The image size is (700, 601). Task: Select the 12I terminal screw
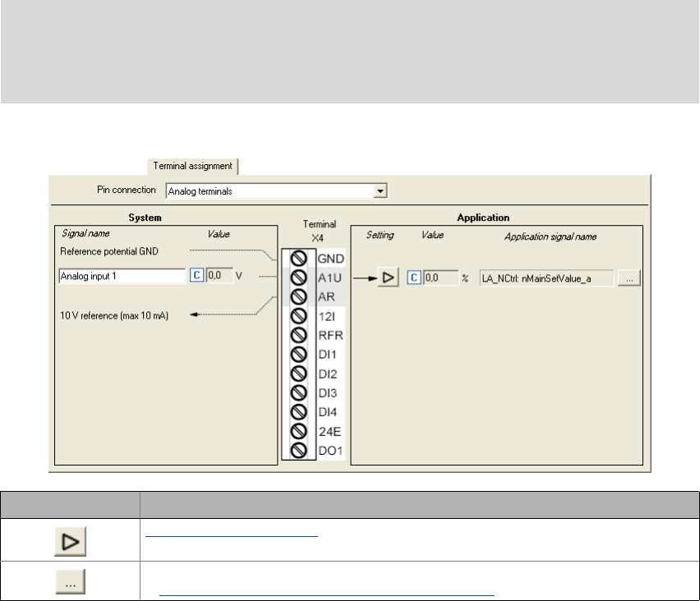[299, 316]
